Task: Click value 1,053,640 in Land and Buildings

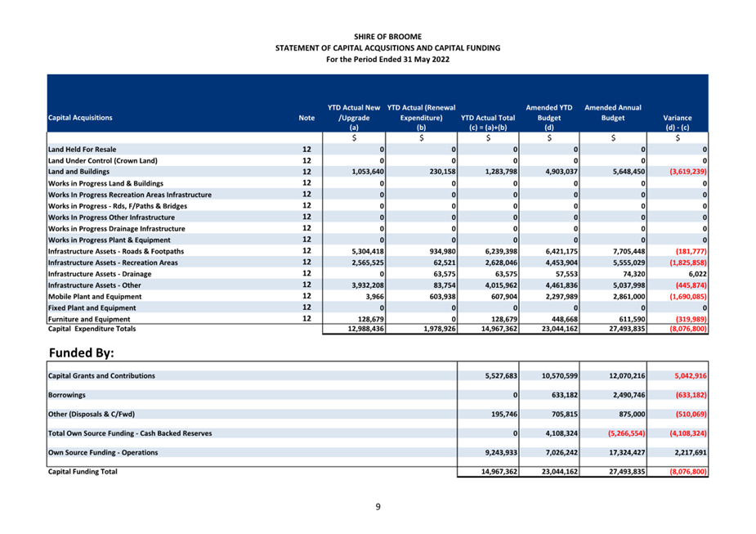Action: coord(368,172)
